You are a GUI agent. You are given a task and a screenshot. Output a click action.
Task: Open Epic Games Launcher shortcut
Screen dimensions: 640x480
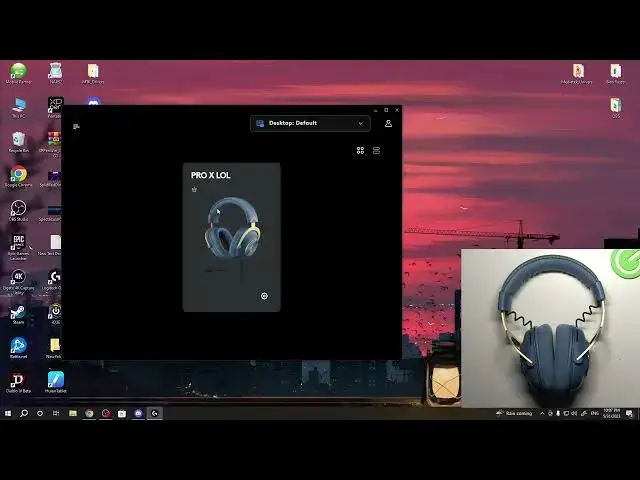tap(18, 247)
